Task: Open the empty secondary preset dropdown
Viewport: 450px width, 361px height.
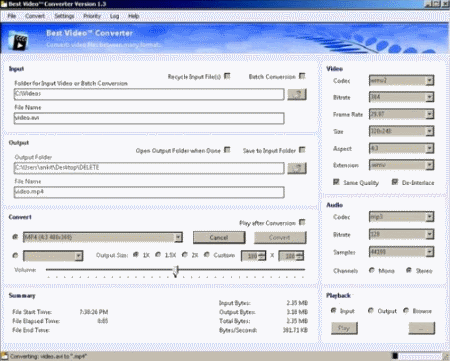Action: pos(79,256)
